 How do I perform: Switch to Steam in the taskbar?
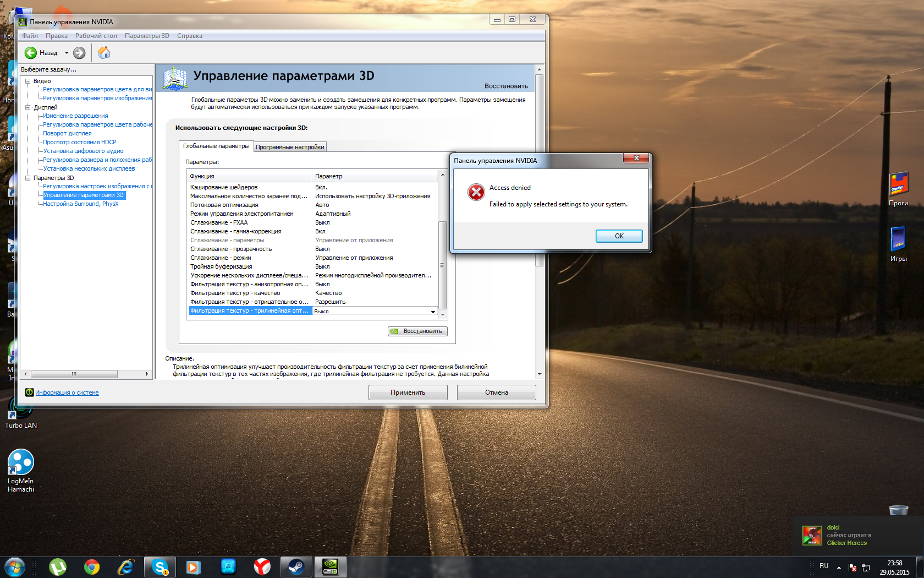click(x=296, y=567)
